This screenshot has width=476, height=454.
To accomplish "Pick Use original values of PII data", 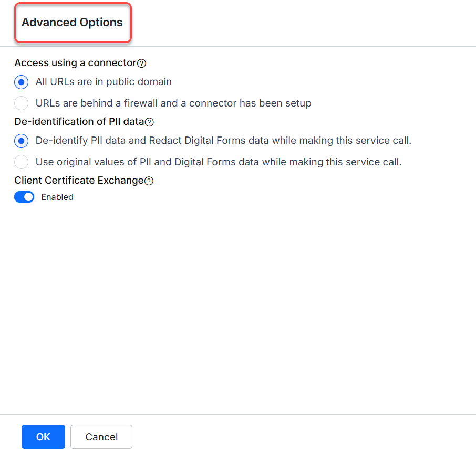I will pyautogui.click(x=21, y=162).
